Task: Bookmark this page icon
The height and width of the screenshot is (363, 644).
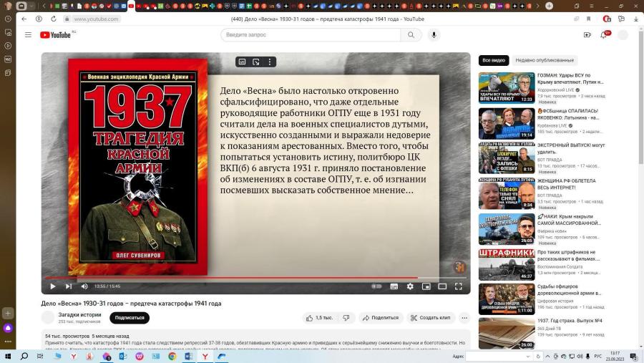Action: click(589, 19)
